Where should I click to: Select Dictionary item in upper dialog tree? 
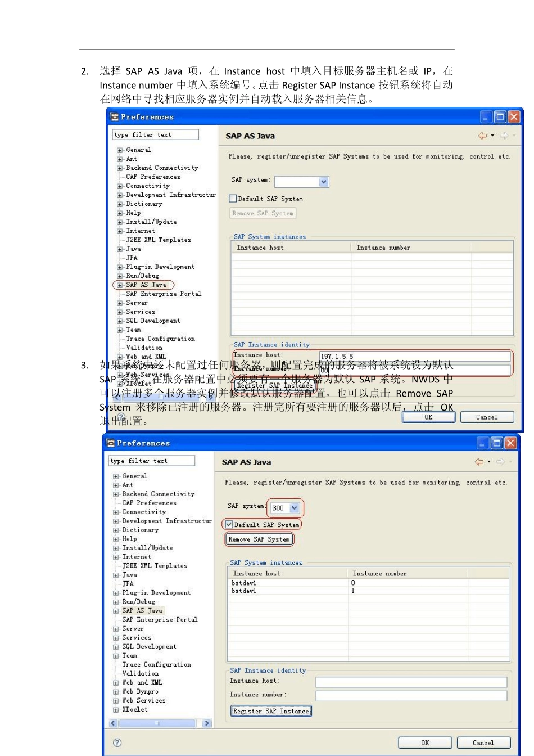[x=144, y=204]
